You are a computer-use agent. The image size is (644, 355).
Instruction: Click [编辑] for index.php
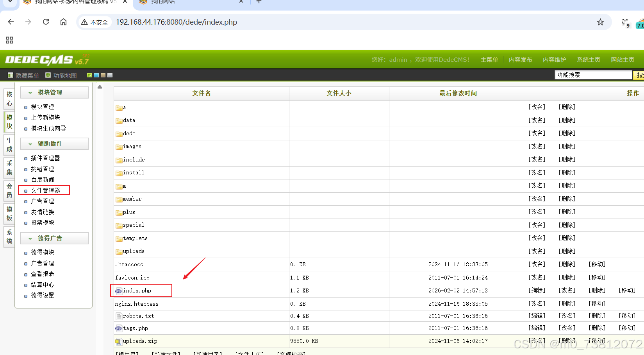537,290
